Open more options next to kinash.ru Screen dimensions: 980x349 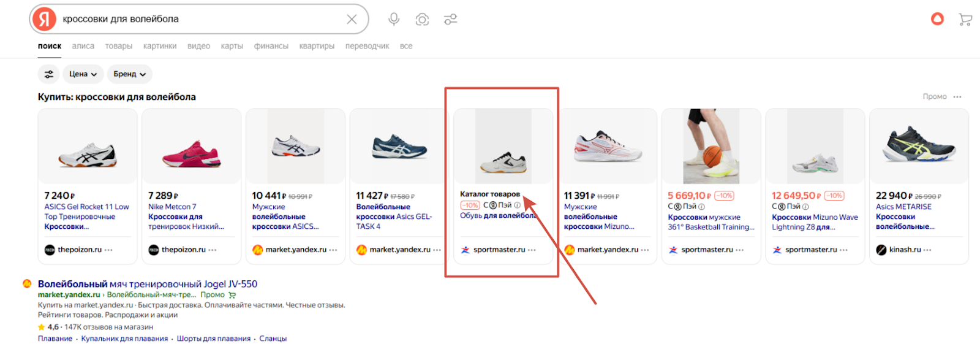coord(927,250)
